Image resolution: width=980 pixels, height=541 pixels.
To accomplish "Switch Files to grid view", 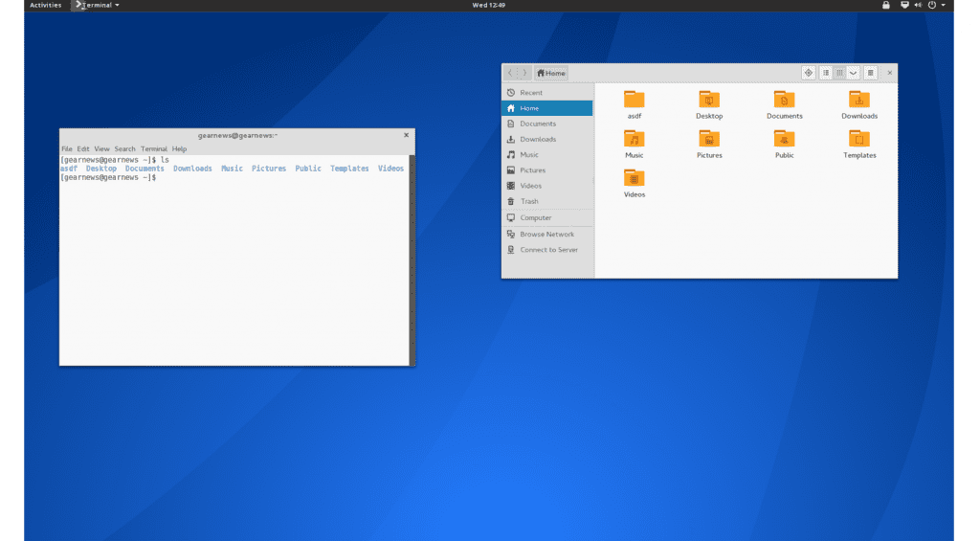I will coord(839,73).
